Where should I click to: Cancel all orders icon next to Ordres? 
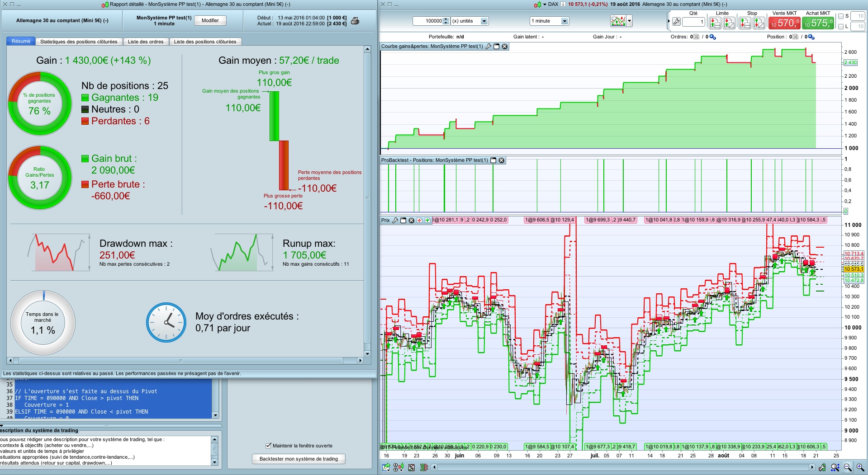pos(696,37)
